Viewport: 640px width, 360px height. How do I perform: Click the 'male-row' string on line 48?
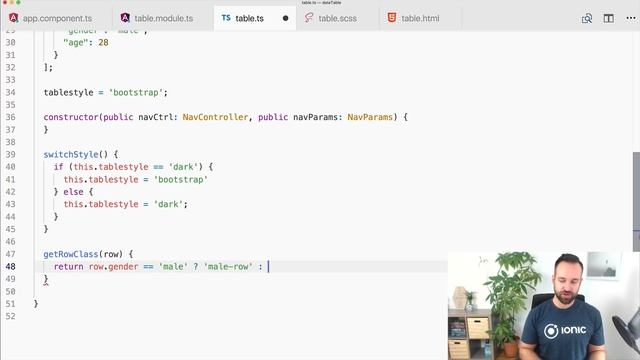tap(228, 267)
